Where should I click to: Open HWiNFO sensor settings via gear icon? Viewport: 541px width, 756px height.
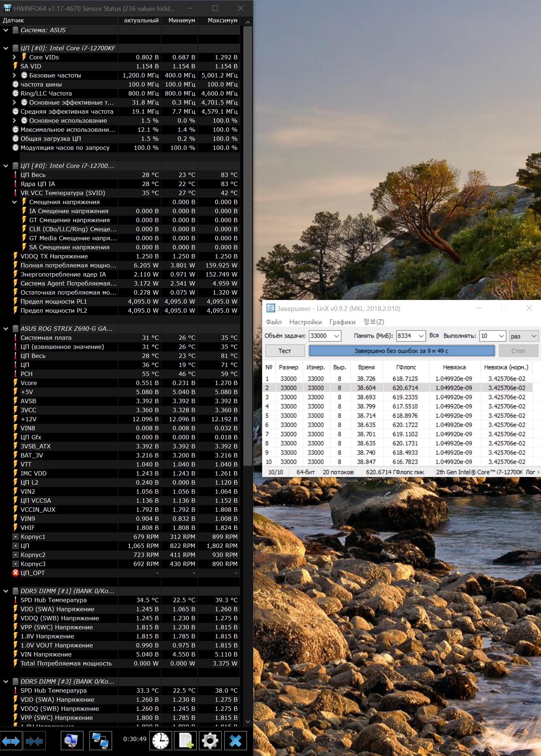point(210,741)
